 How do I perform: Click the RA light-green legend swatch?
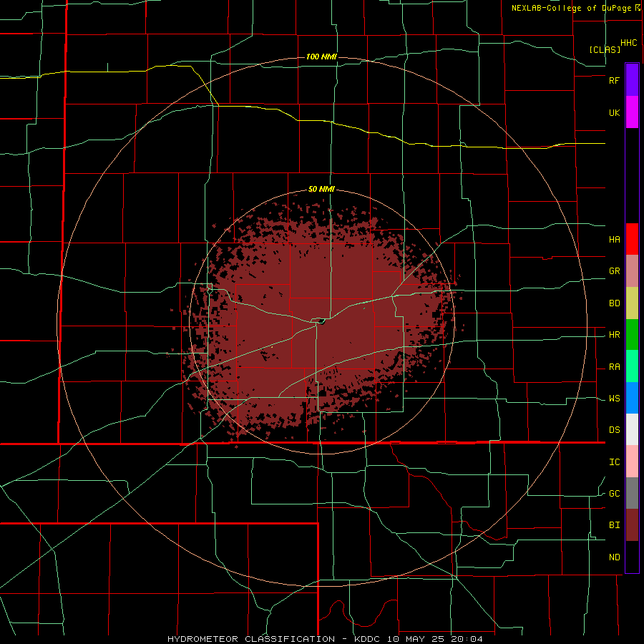632,366
